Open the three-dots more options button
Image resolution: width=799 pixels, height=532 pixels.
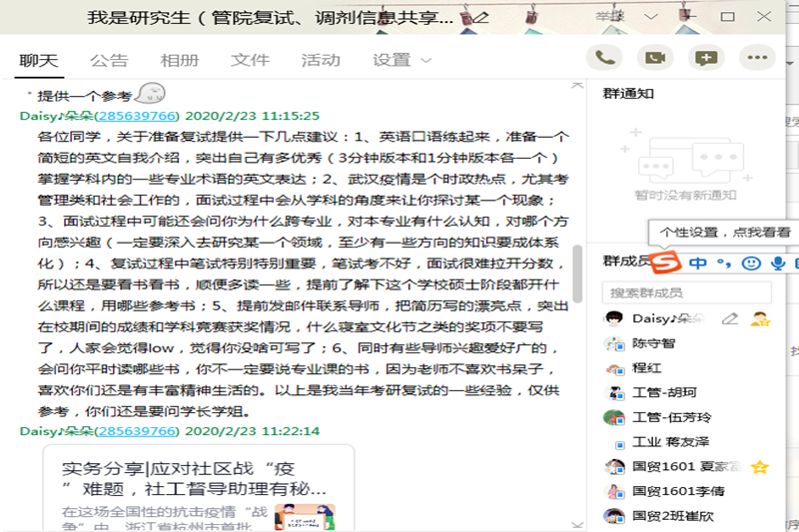click(757, 58)
